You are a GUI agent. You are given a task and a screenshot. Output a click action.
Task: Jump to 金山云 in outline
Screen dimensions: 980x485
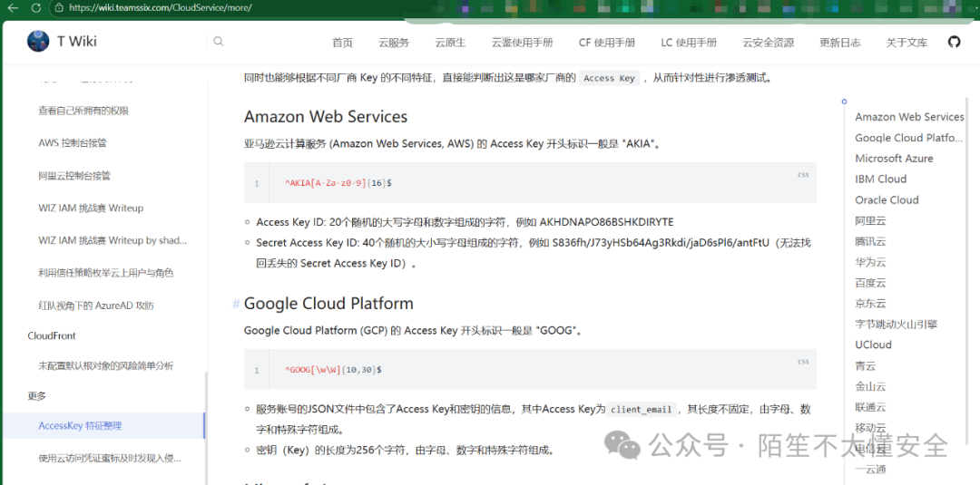tap(870, 386)
